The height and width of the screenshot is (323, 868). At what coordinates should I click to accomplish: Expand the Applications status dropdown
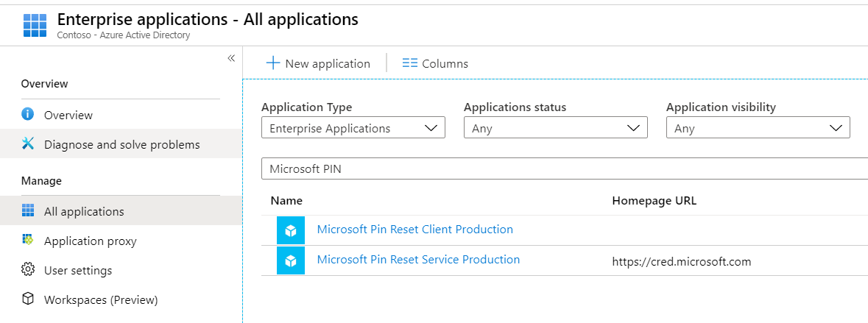pyautogui.click(x=555, y=128)
